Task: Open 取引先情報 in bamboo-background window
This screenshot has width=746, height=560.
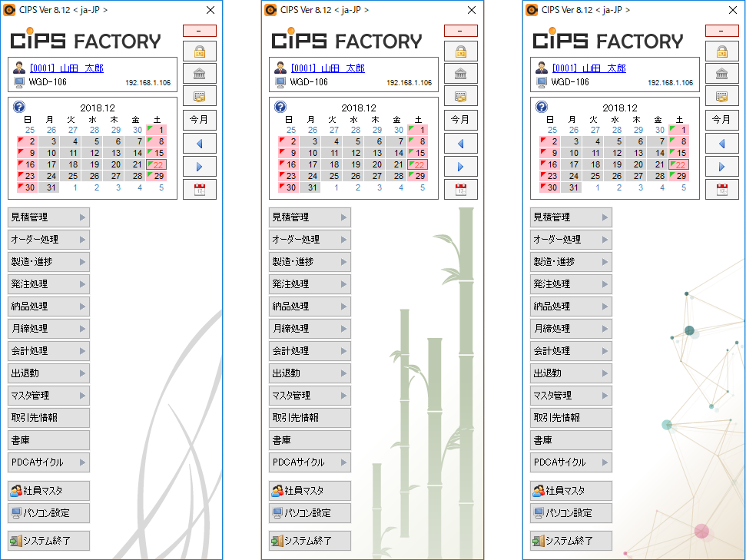Action: pyautogui.click(x=310, y=418)
